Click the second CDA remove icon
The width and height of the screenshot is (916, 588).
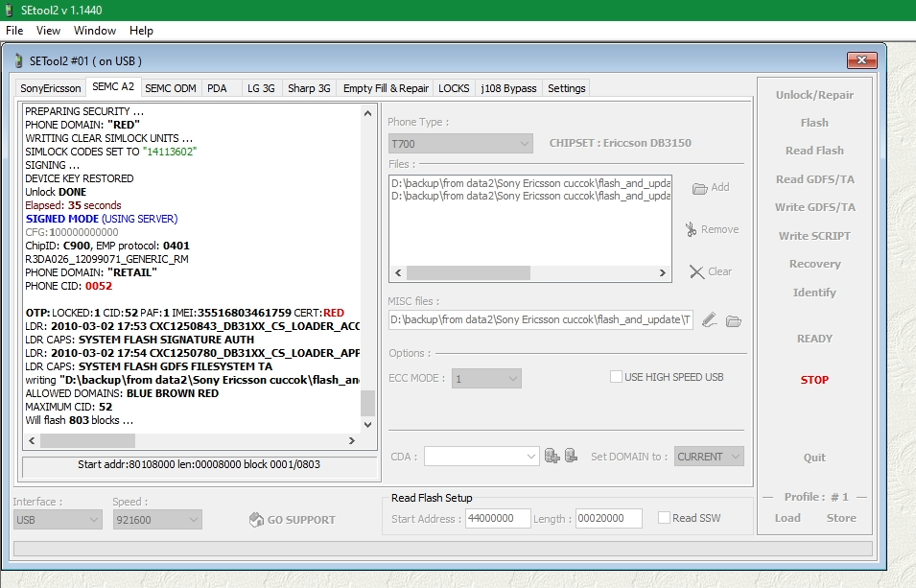pos(571,457)
